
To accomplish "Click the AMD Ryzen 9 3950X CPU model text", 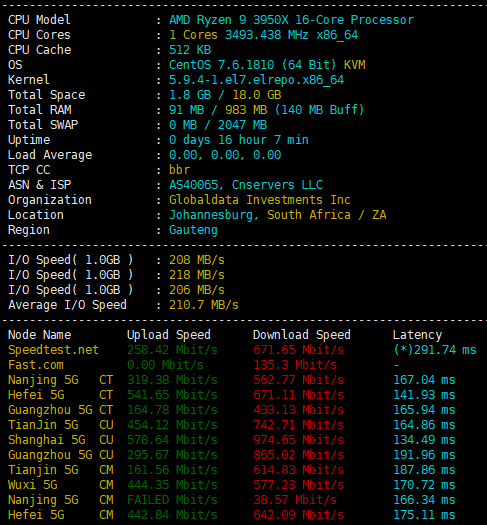I will click(291, 20).
